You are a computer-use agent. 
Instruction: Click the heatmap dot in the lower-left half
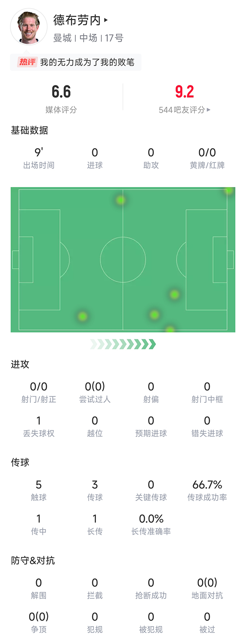[x=82, y=316]
